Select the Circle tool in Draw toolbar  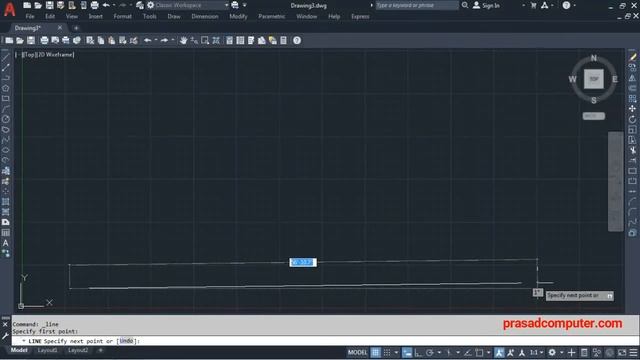pos(5,119)
